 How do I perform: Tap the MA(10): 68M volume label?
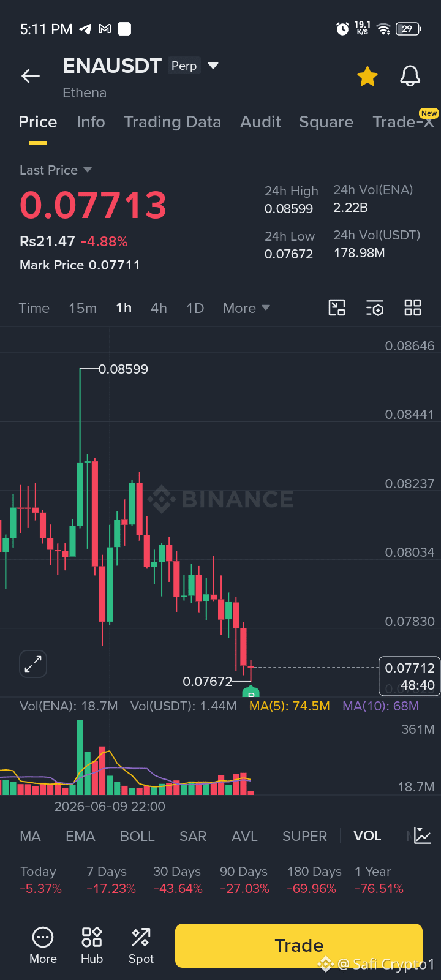coord(381,706)
